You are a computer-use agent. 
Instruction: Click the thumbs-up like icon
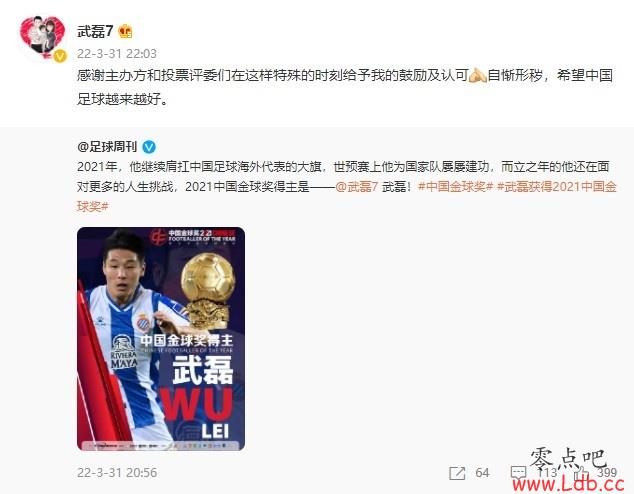(582, 472)
